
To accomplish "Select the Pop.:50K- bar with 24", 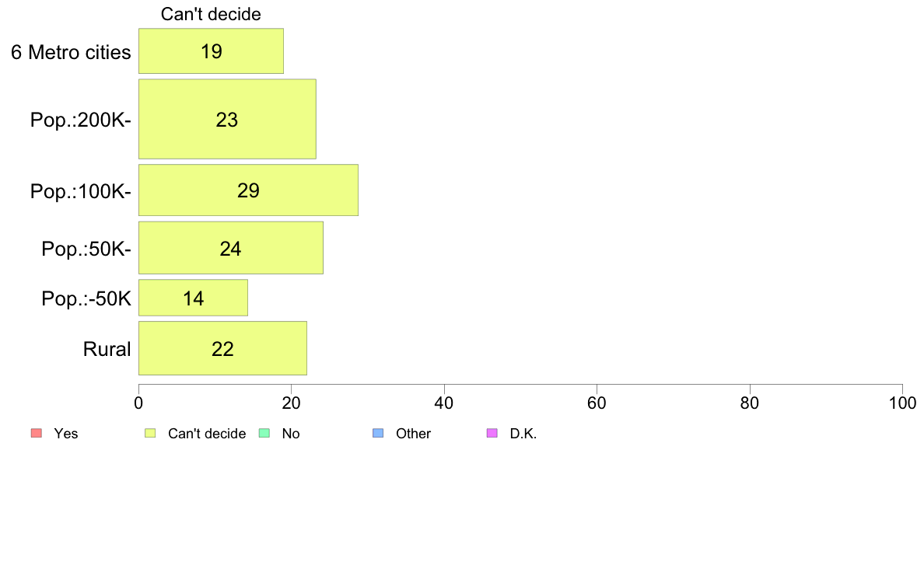I will [x=231, y=248].
